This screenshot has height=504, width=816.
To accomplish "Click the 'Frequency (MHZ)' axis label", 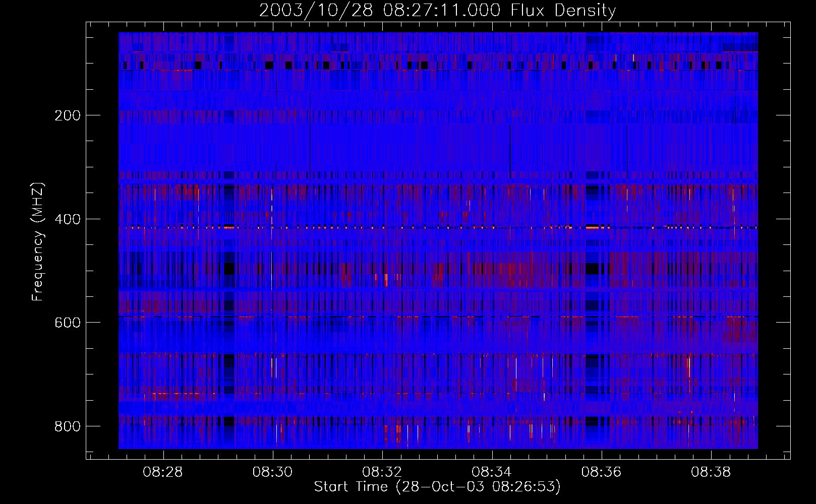I will (38, 241).
